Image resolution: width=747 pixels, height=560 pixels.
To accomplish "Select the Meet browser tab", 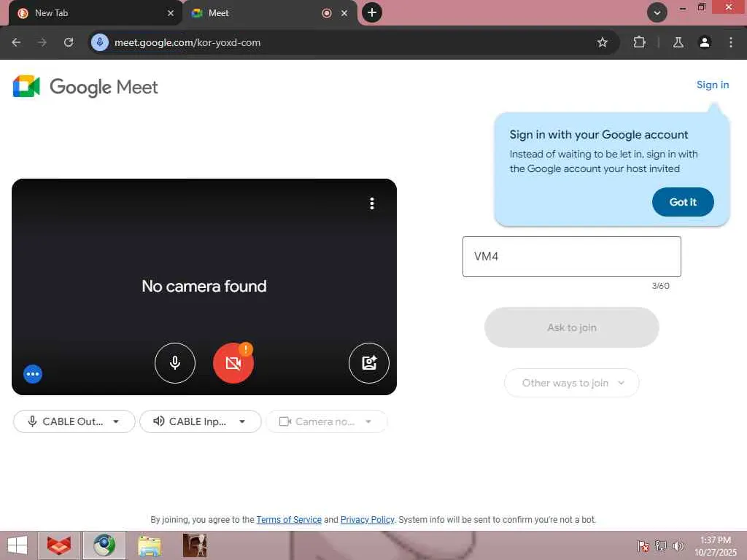I will point(270,13).
